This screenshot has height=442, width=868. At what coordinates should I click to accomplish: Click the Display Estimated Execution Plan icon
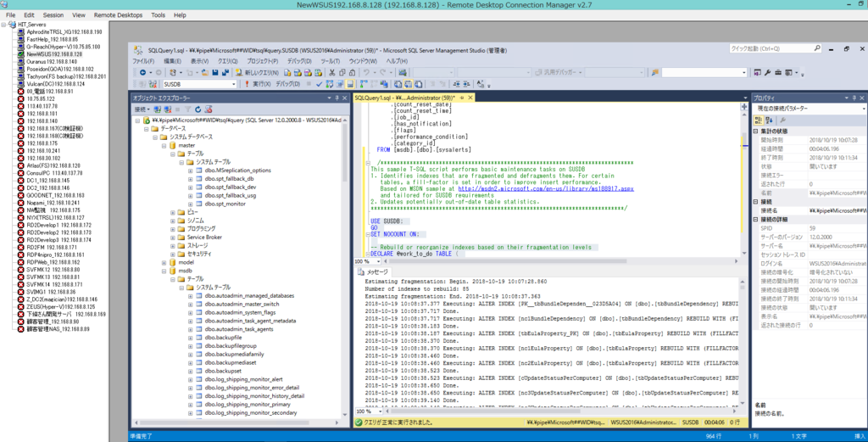coord(330,84)
